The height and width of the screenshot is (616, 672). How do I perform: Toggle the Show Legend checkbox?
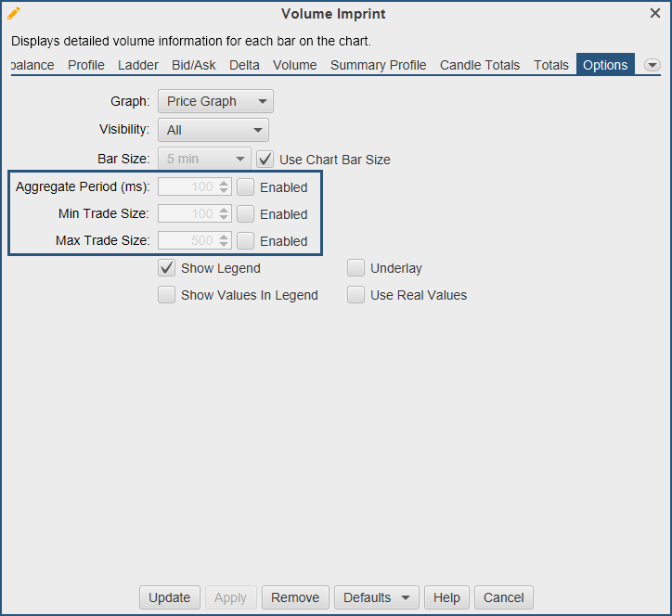[167, 268]
